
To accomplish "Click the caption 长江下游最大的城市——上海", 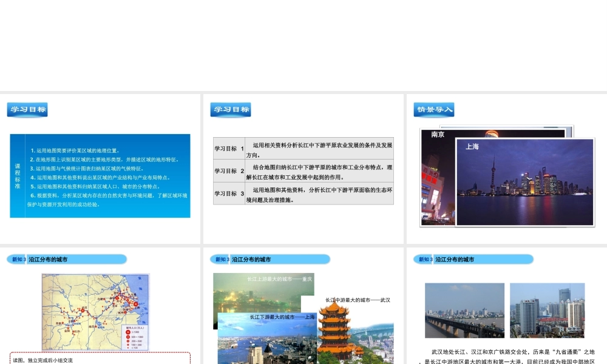I will click(282, 317).
